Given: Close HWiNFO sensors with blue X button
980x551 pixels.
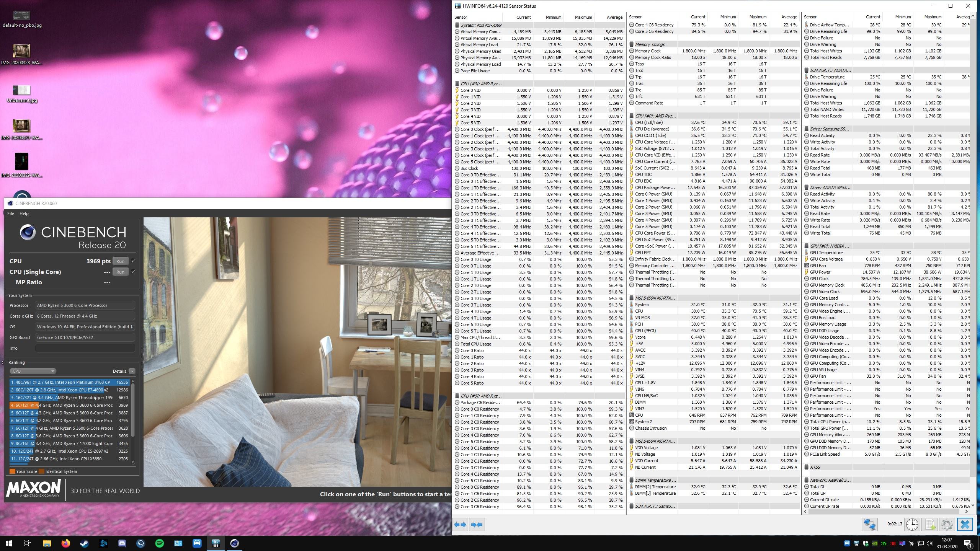Looking at the screenshot, I should (x=965, y=524).
